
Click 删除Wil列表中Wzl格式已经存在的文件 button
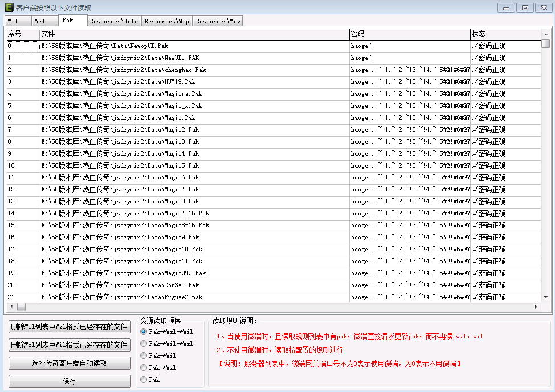(x=70, y=327)
